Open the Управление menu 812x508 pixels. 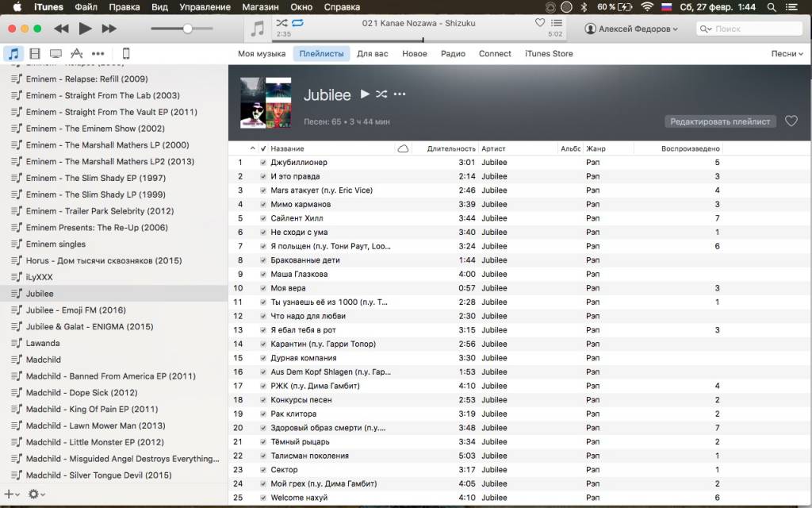tap(205, 7)
